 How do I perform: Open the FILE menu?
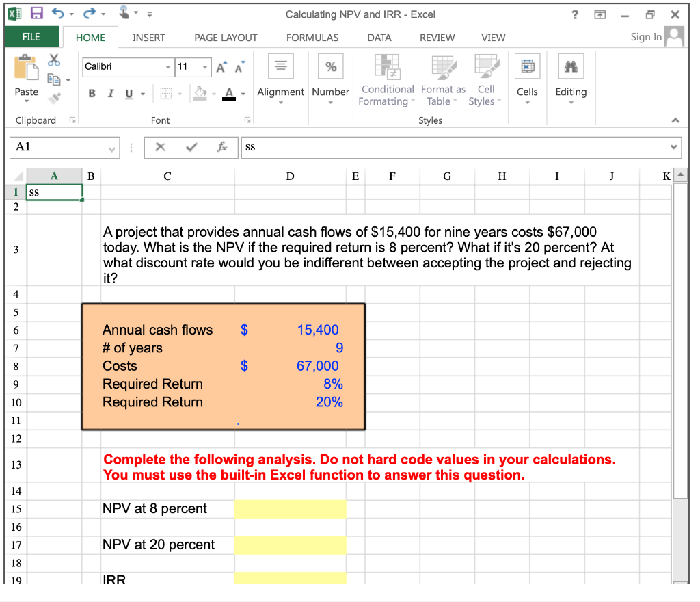[x=31, y=38]
